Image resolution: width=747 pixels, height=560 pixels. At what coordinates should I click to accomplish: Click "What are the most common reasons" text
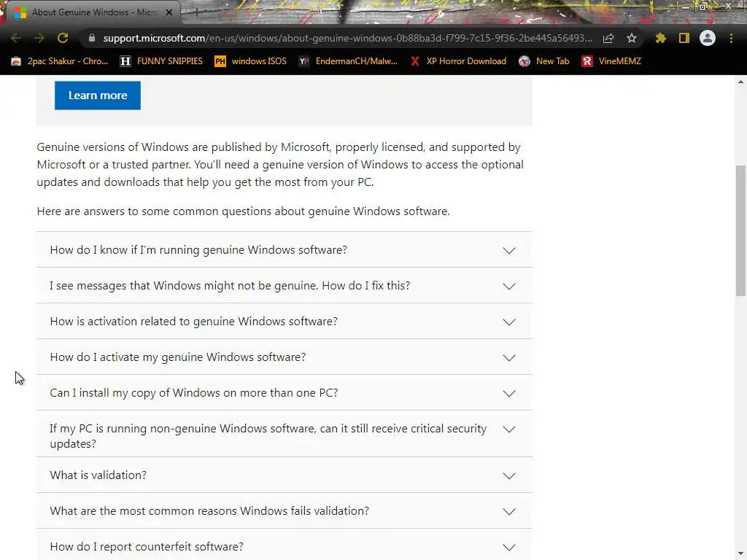(144, 511)
